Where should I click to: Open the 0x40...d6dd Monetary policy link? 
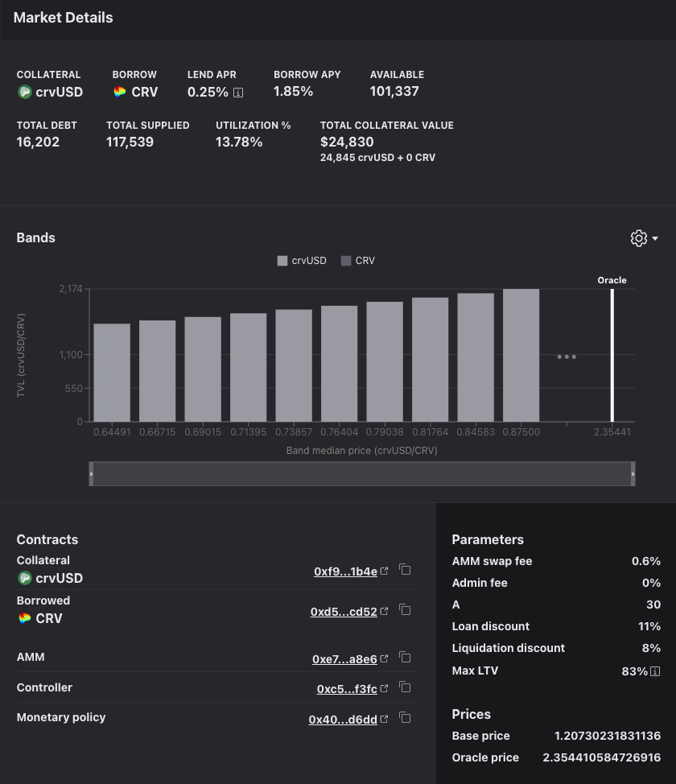(x=343, y=720)
